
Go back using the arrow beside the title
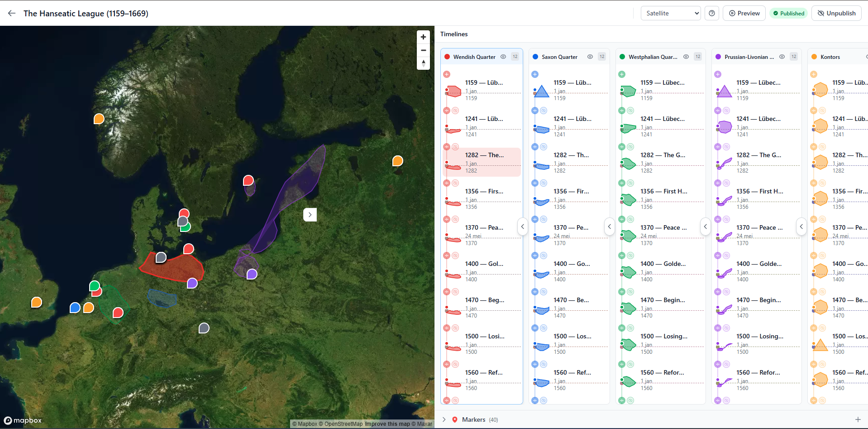(11, 13)
